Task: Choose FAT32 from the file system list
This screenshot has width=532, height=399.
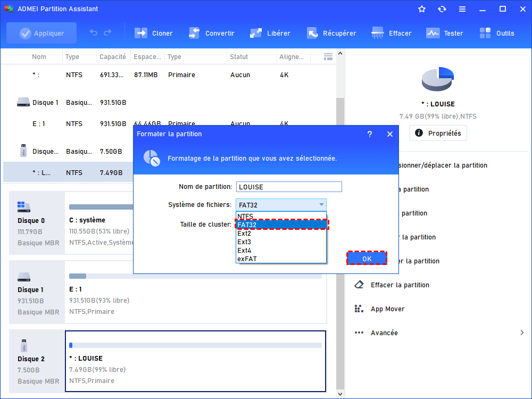Action: click(x=281, y=225)
